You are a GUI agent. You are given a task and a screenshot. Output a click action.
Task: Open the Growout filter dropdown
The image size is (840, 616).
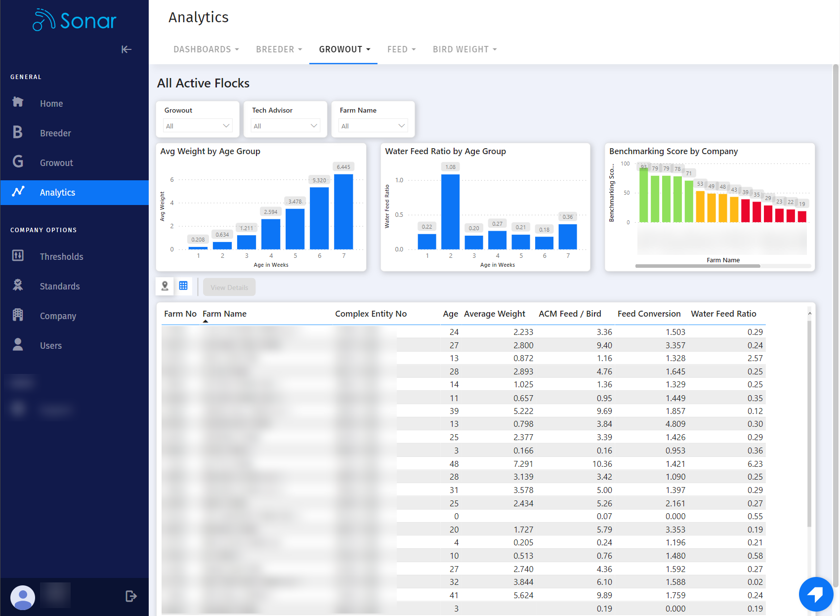point(198,126)
